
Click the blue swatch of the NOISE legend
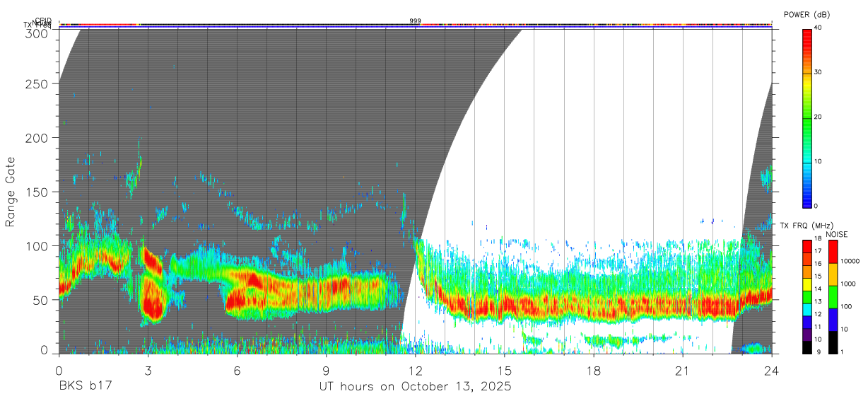833,320
